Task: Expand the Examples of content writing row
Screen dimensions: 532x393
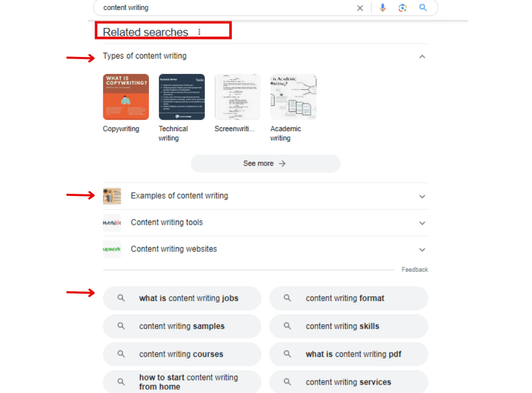Action: pyautogui.click(x=422, y=196)
